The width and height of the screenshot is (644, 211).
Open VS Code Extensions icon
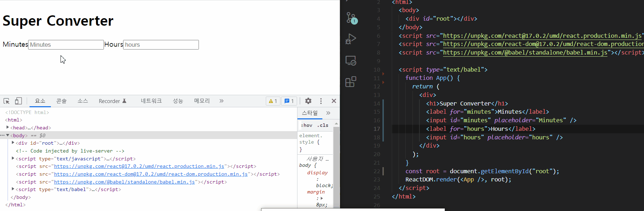click(x=351, y=82)
